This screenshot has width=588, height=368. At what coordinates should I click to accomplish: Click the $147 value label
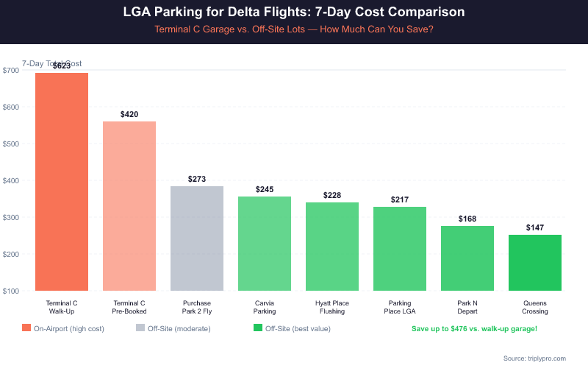click(x=535, y=228)
